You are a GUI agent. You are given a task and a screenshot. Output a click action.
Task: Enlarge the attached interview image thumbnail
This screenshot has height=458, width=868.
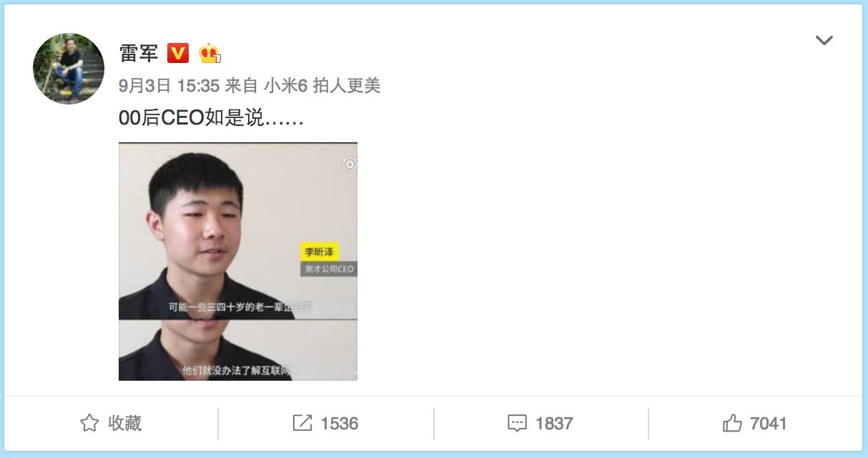click(238, 261)
